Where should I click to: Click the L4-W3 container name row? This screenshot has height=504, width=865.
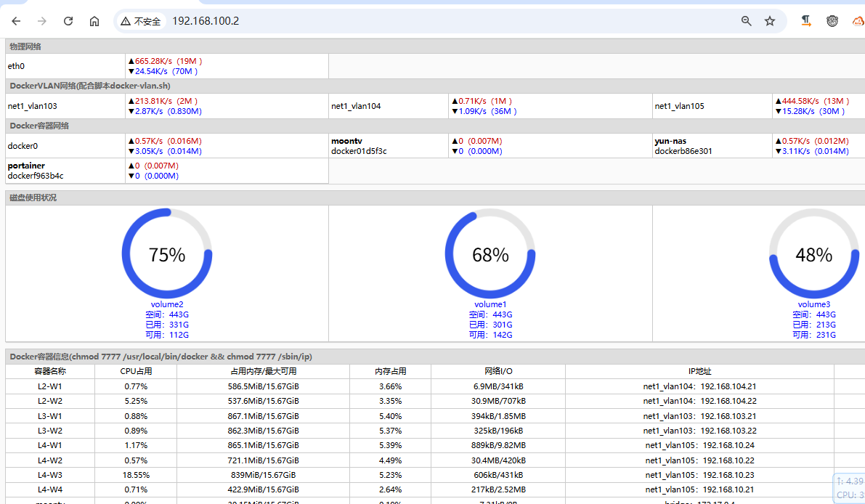pyautogui.click(x=50, y=474)
